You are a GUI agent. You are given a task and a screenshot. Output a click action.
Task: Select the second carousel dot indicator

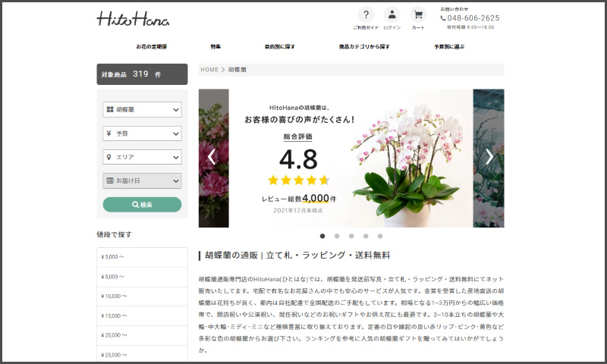(x=337, y=236)
